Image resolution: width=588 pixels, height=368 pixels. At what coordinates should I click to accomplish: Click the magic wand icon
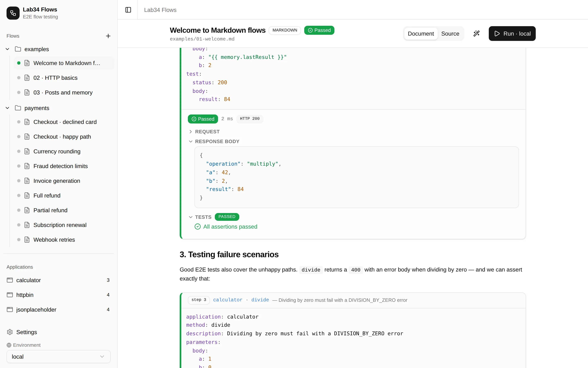[477, 34]
